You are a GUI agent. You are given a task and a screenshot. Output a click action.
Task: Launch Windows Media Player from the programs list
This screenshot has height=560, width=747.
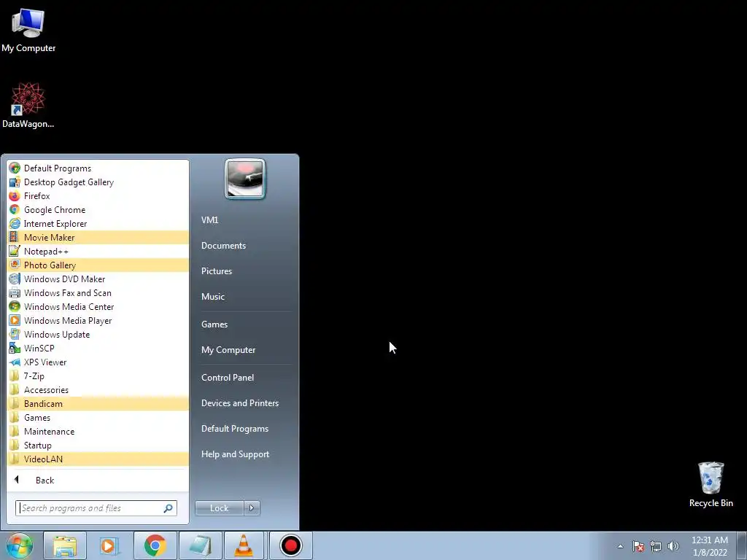click(x=98, y=320)
